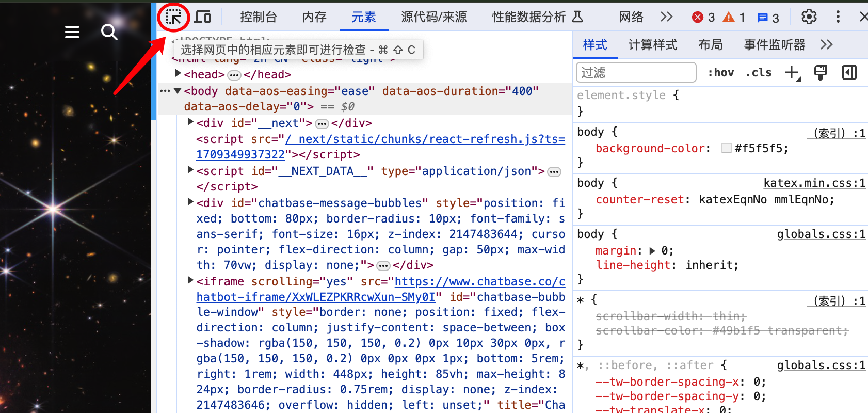Select the 样式 sidebar tab
This screenshot has height=413, width=868.
(x=595, y=45)
